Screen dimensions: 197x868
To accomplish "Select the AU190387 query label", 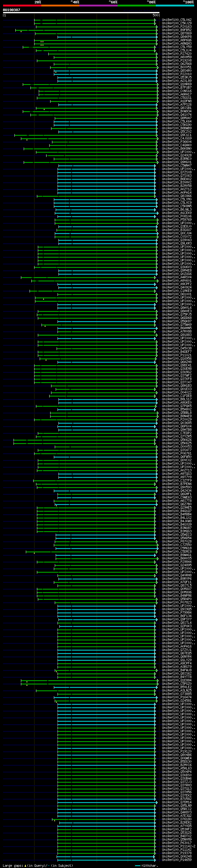I will click(11, 10).
